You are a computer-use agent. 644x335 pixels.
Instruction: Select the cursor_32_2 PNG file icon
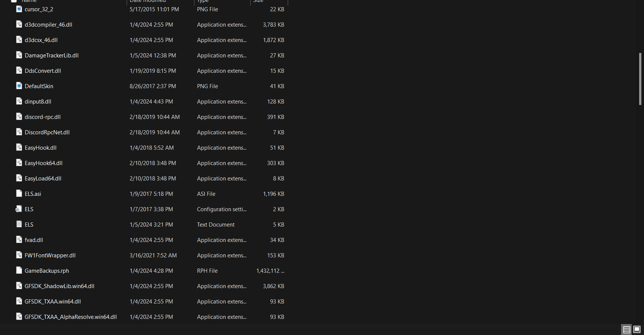[x=19, y=9]
